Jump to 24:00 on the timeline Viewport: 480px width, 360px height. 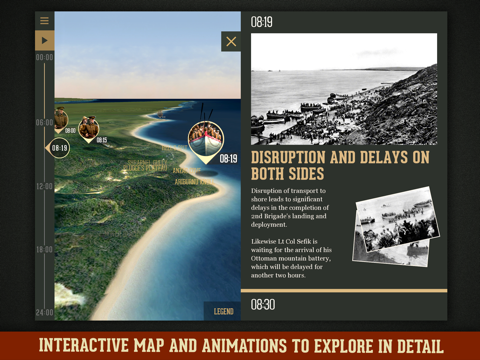pos(45,312)
